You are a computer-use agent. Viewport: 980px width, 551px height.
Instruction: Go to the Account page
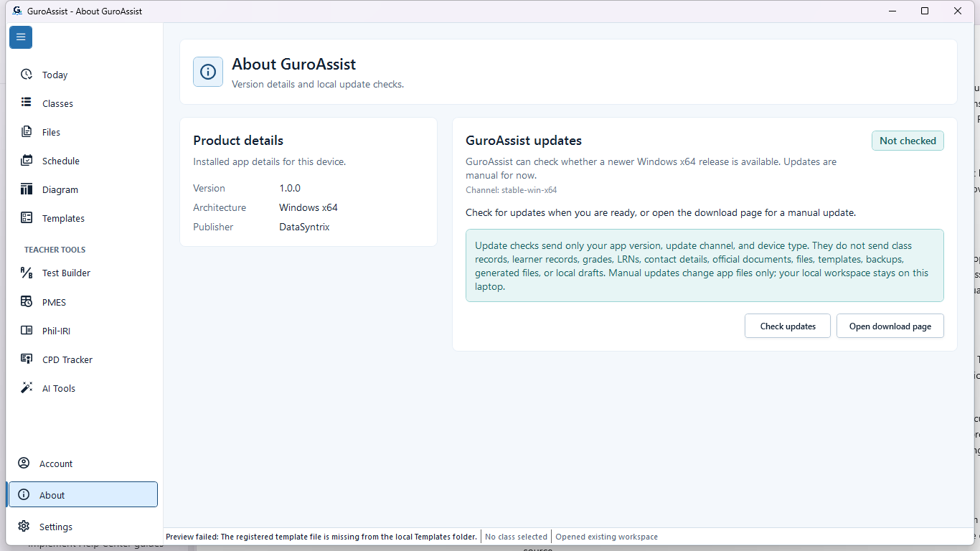point(83,463)
